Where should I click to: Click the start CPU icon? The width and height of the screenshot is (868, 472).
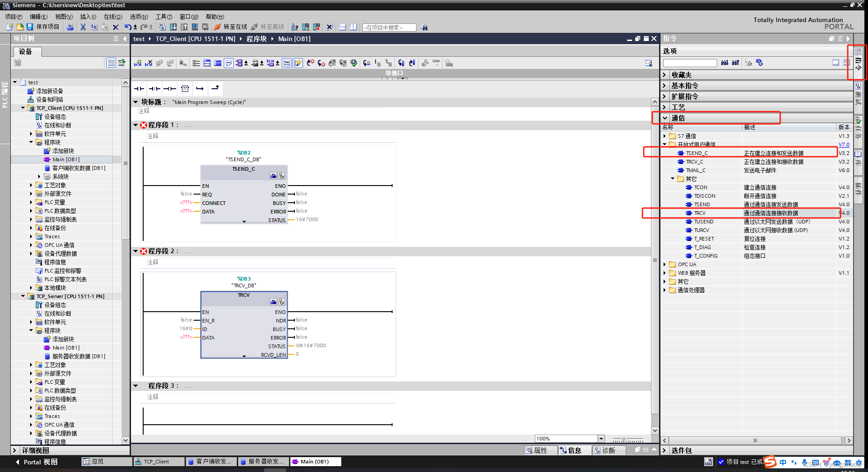click(306, 27)
